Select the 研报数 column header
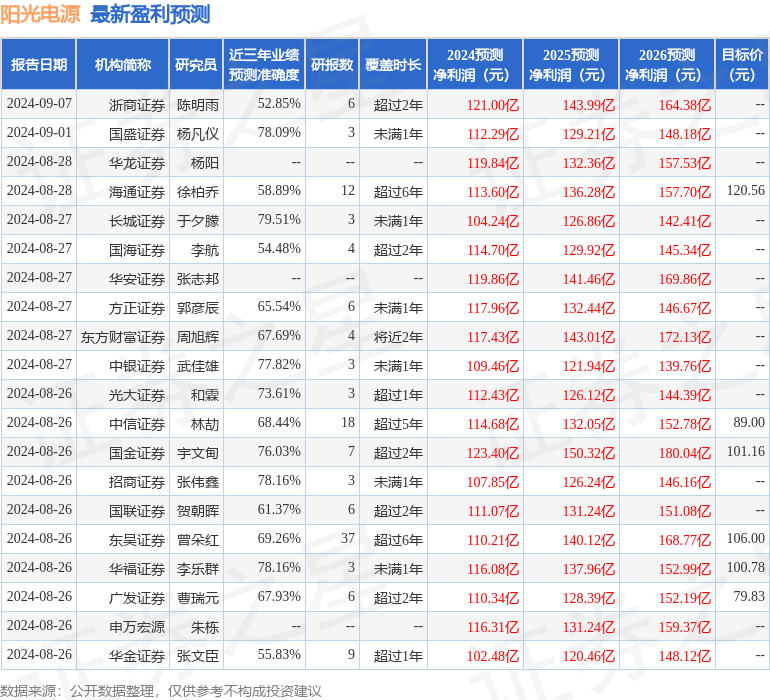 [332, 64]
